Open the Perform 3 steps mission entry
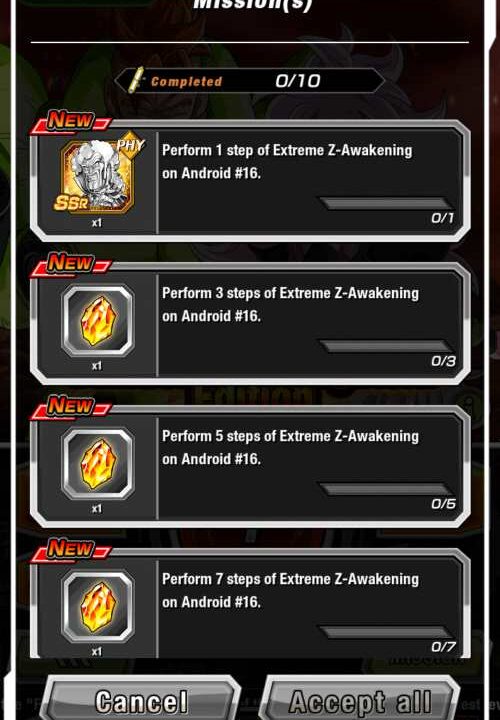This screenshot has height=720, width=500. (x=250, y=324)
